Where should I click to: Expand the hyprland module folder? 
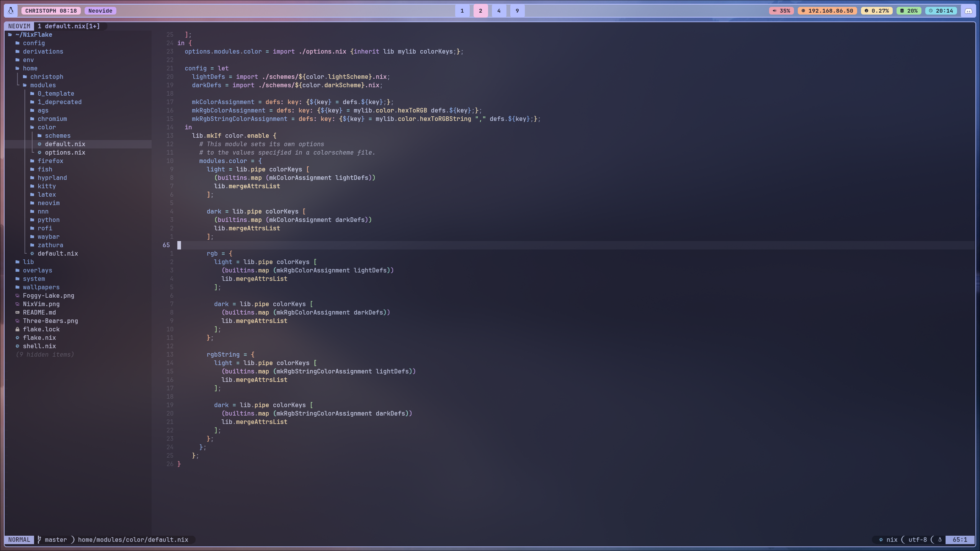coord(52,178)
